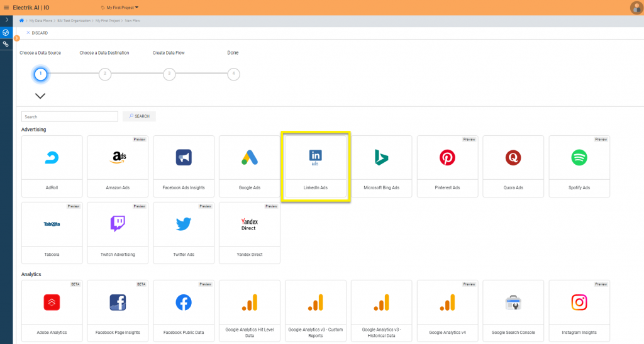Choose Facebook Page Insights connector
644x344 pixels.
pyautogui.click(x=118, y=311)
